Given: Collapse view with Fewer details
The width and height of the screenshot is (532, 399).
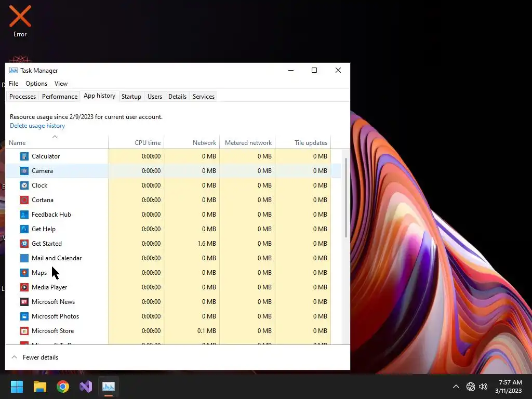Looking at the screenshot, I should pyautogui.click(x=35, y=357).
